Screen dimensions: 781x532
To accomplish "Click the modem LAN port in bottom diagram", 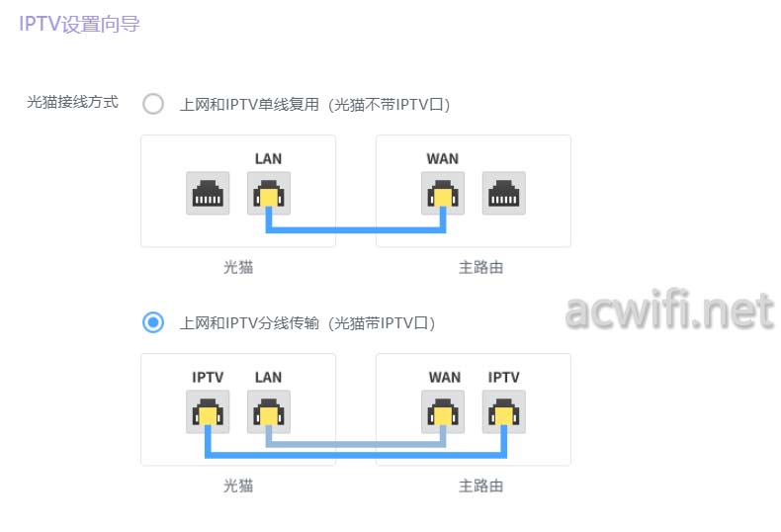I will coord(269,411).
